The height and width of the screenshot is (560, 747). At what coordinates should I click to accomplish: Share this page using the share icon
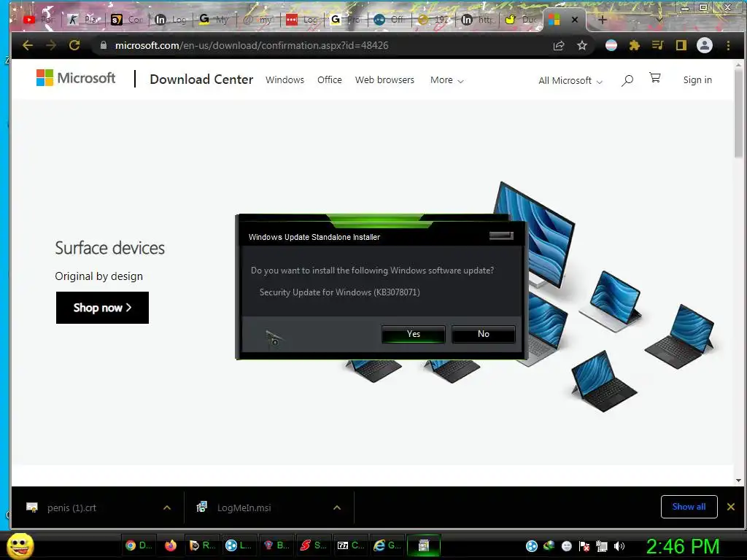tap(559, 45)
